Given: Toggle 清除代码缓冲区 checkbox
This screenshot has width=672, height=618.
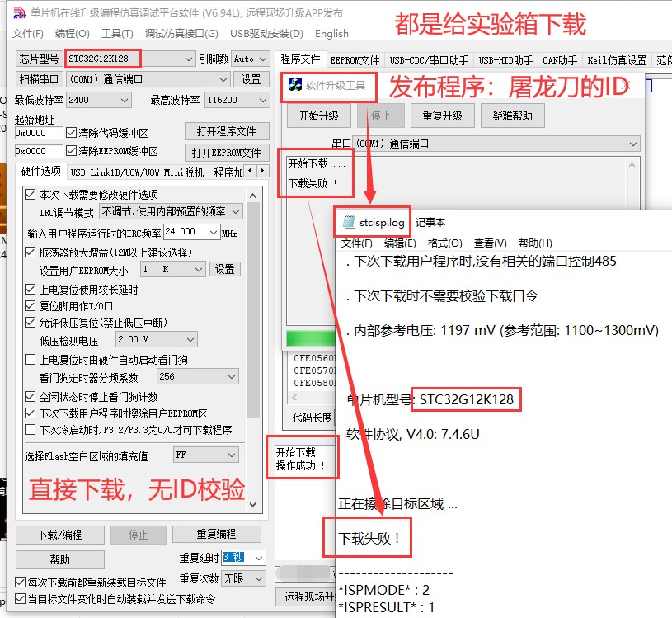Looking at the screenshot, I should coord(71,133).
